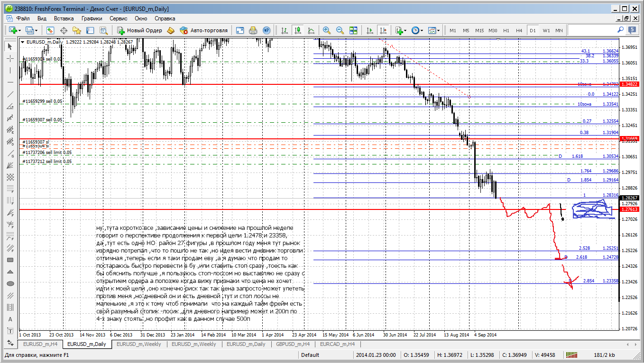644x363 pixels.
Task: Click the print chart icon
Action: [x=253, y=30]
